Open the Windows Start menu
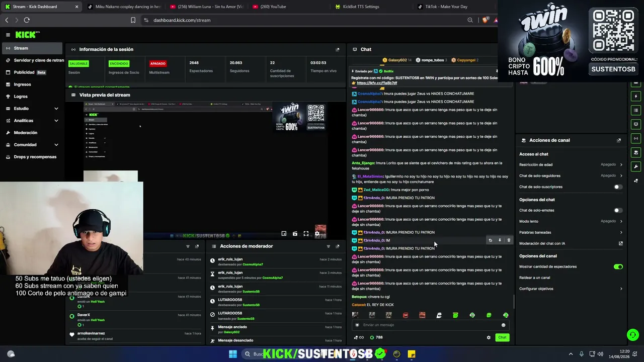Viewport: 644px width, 362px height. click(x=233, y=354)
